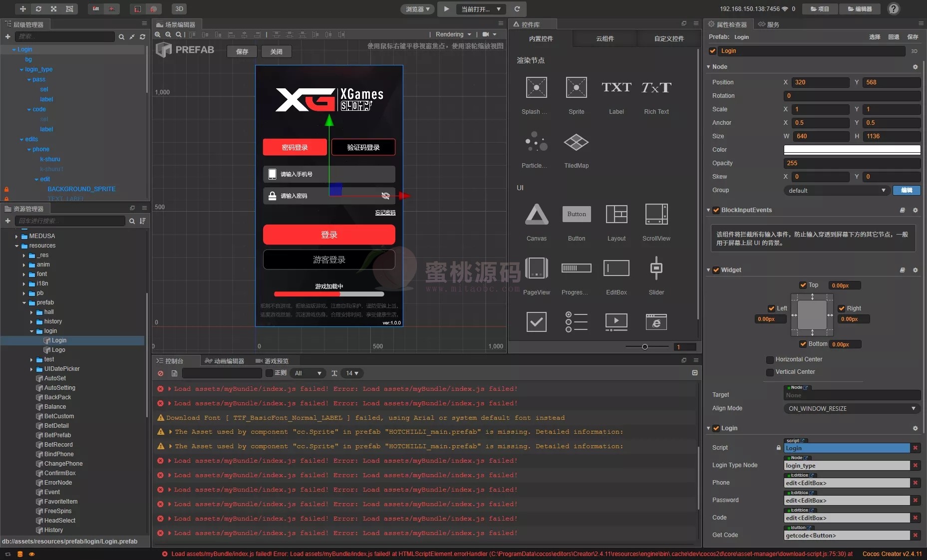Screen dimensions: 927x560
Task: Choose the EditBox UI control icon
Action: 616,269
